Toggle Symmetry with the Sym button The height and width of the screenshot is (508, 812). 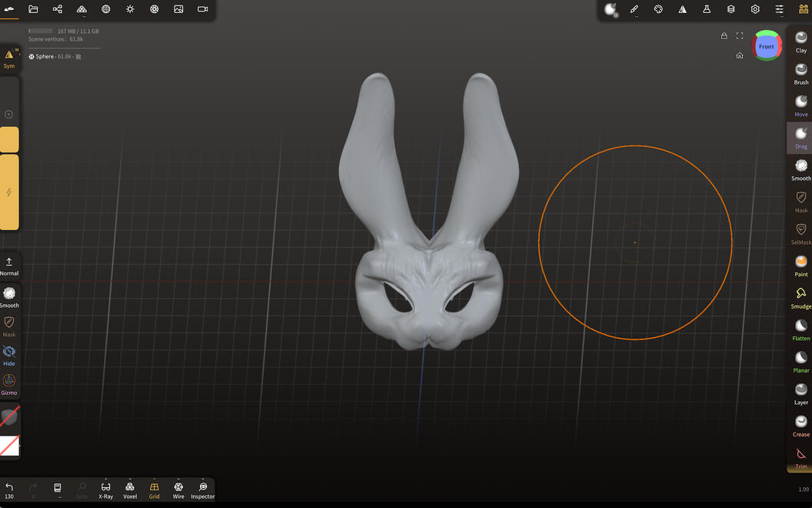(x=9, y=58)
